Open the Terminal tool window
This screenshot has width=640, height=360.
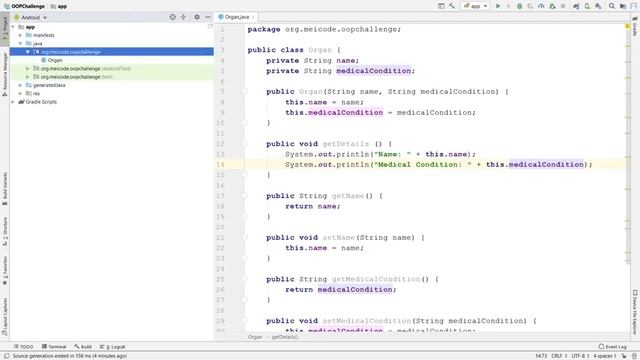(x=54, y=347)
